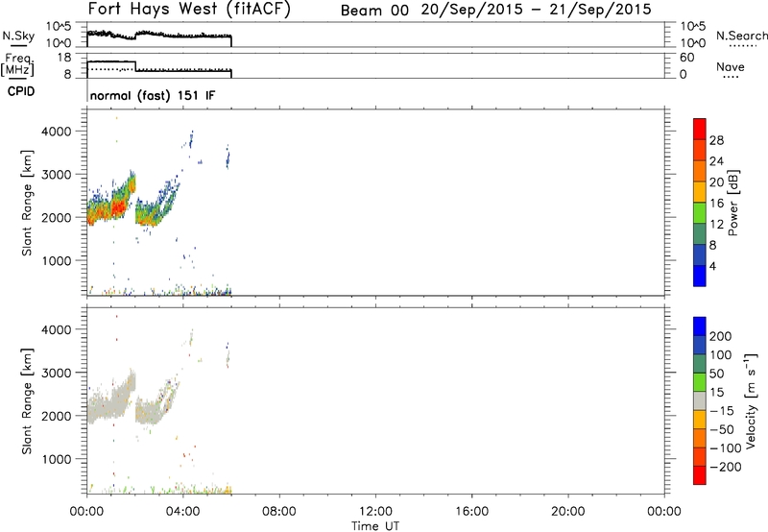Viewport: 768px width, 532px height.
Task: Click the '20:00' time tick label
Action: 568,512
